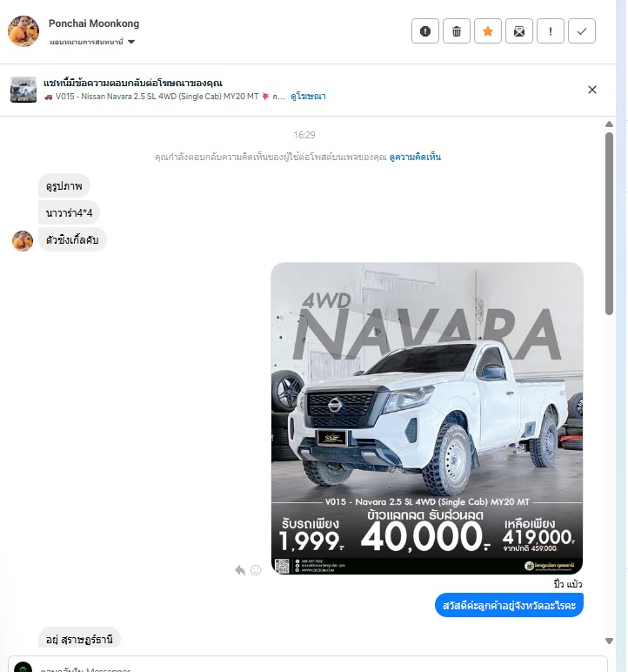The image size is (628, 672).
Task: Delete conversation with trash icon
Action: point(457,31)
